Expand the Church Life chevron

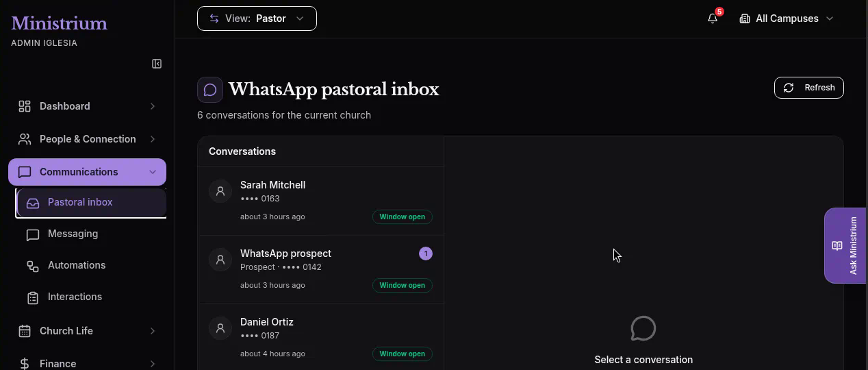(x=153, y=331)
